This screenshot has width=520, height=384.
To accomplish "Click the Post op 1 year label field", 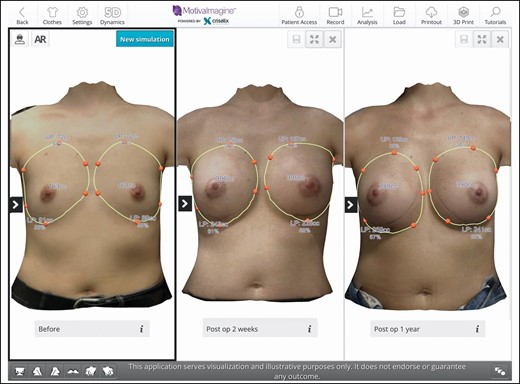I will point(428,329).
